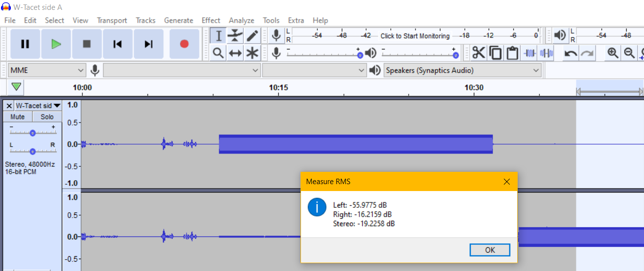
Task: Toggle Mute on the W-Tacet track
Action: pos(18,117)
